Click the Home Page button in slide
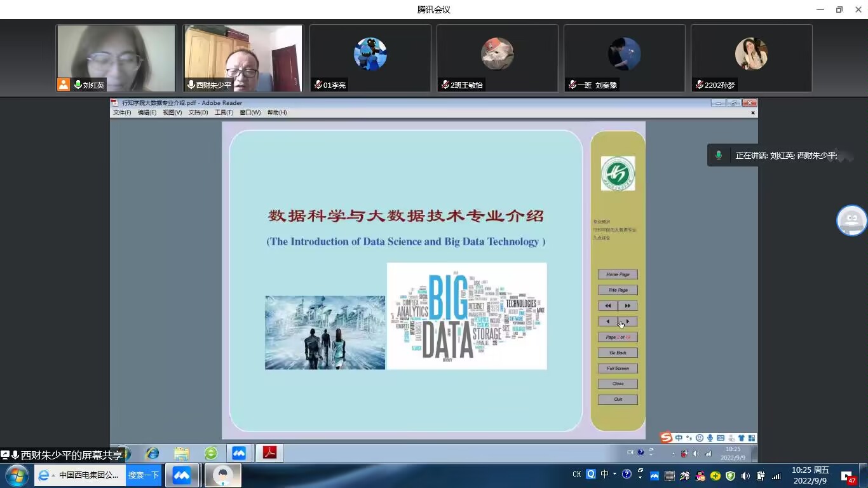Screen dimensions: 868x488 pos(618,274)
